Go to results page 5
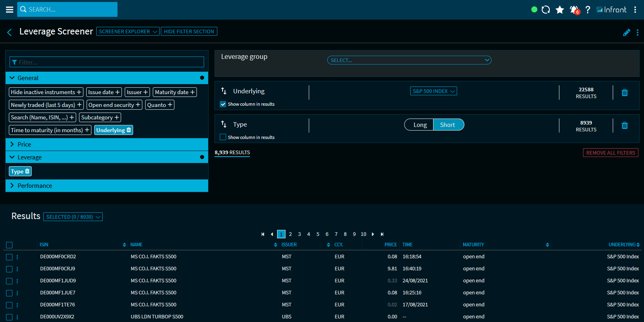 point(318,234)
